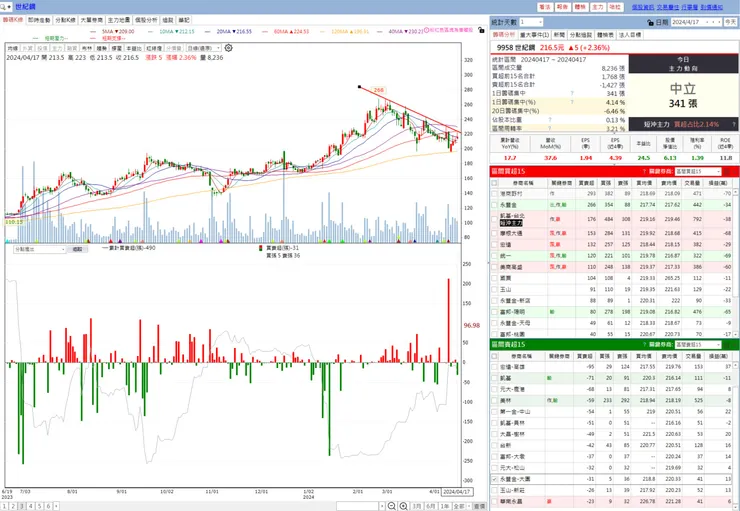This screenshot has width=740, height=511.
Task: Select the 凱基-台北 row marked 短沖主力
Action: (612, 219)
